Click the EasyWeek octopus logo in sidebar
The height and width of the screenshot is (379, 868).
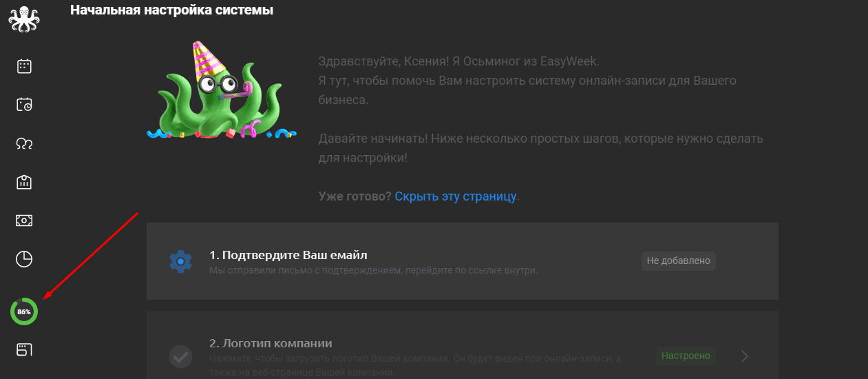[24, 19]
